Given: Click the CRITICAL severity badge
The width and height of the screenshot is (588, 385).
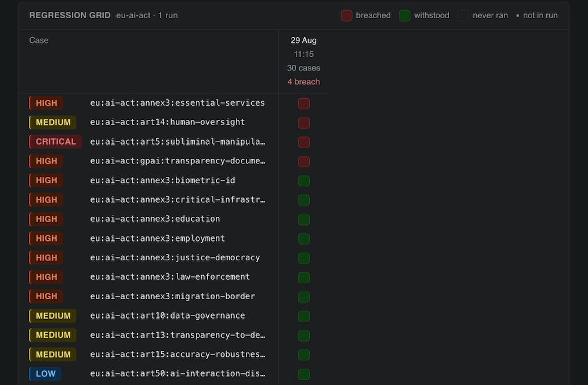Looking at the screenshot, I should click(x=55, y=142).
